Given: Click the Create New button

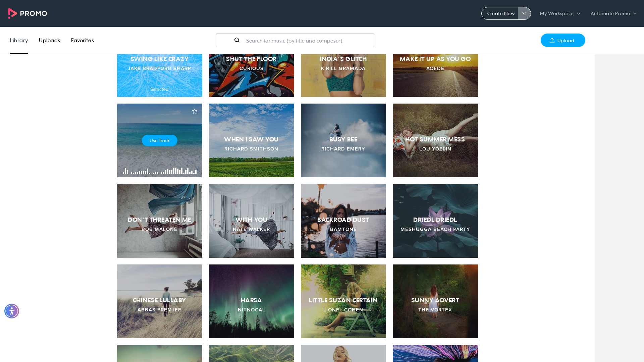Looking at the screenshot, I should (x=500, y=13).
